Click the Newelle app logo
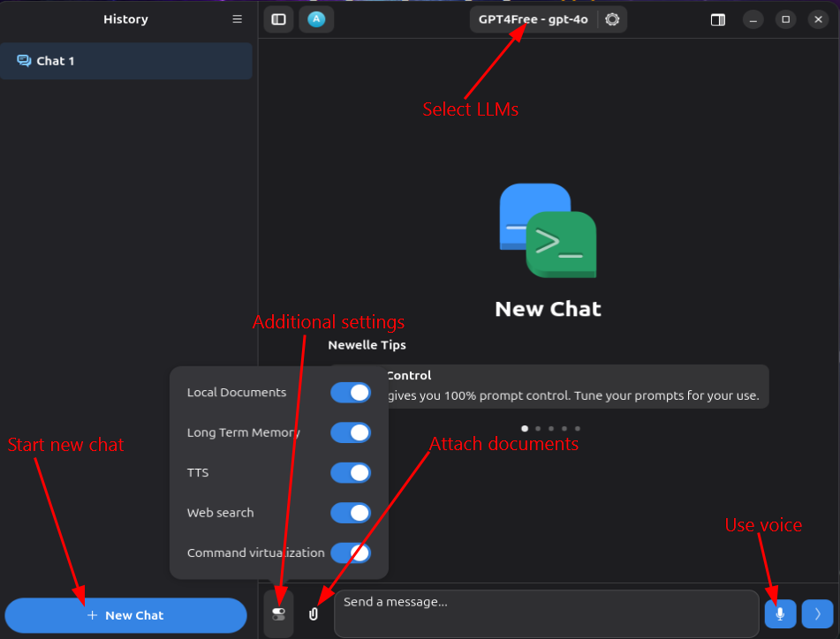This screenshot has height=639, width=840. pyautogui.click(x=548, y=230)
